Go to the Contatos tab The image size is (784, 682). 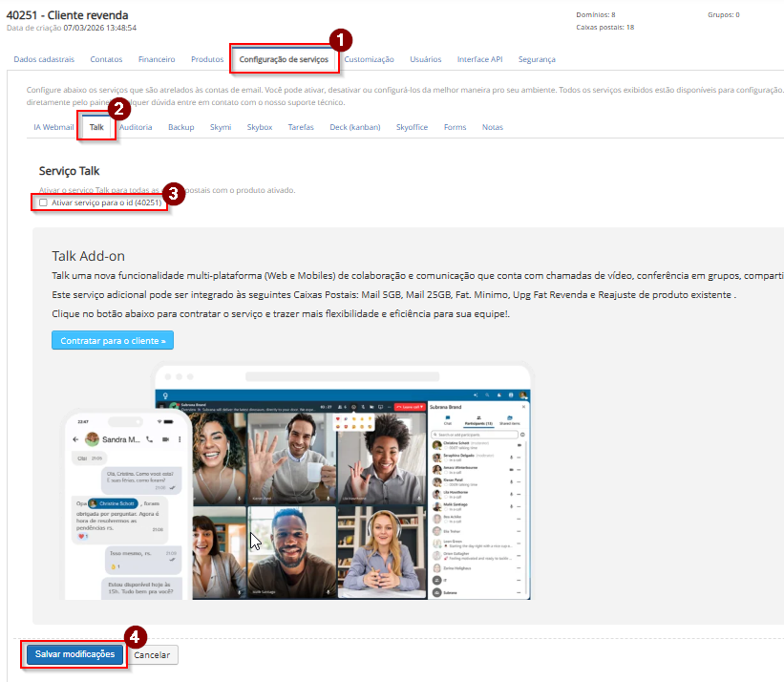tap(106, 59)
